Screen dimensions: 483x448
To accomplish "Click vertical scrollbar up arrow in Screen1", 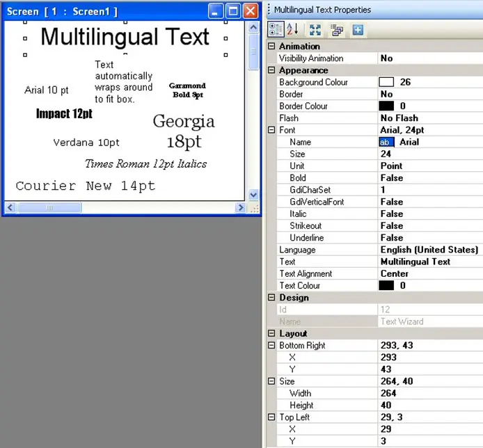I will point(253,27).
